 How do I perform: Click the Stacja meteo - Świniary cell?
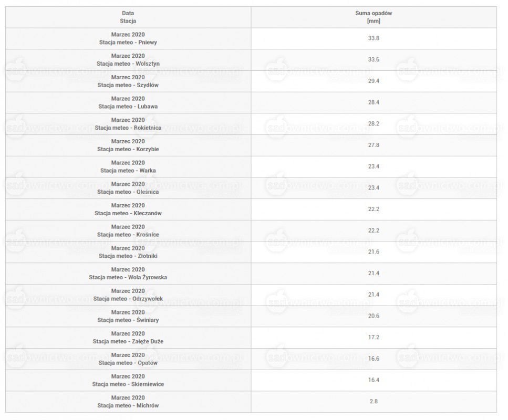pyautogui.click(x=128, y=317)
